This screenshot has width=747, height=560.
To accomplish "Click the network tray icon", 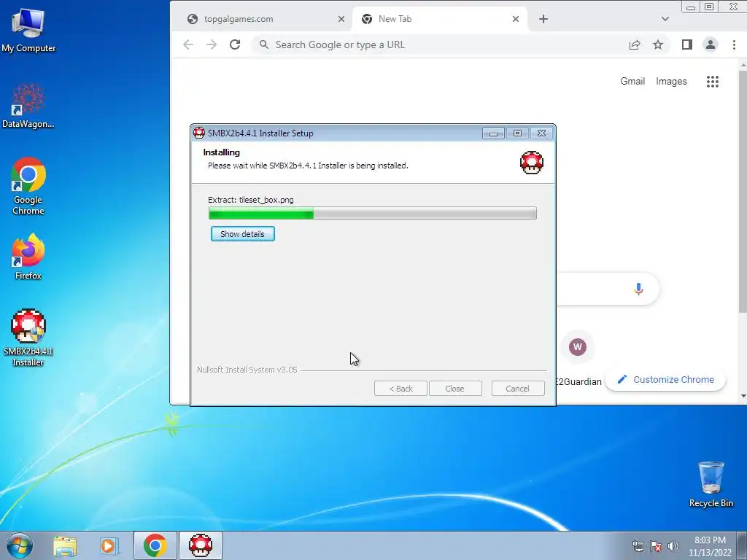I will click(638, 546).
